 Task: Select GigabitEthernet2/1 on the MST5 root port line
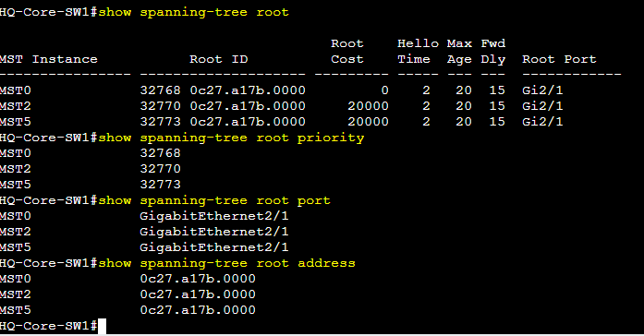point(214,247)
